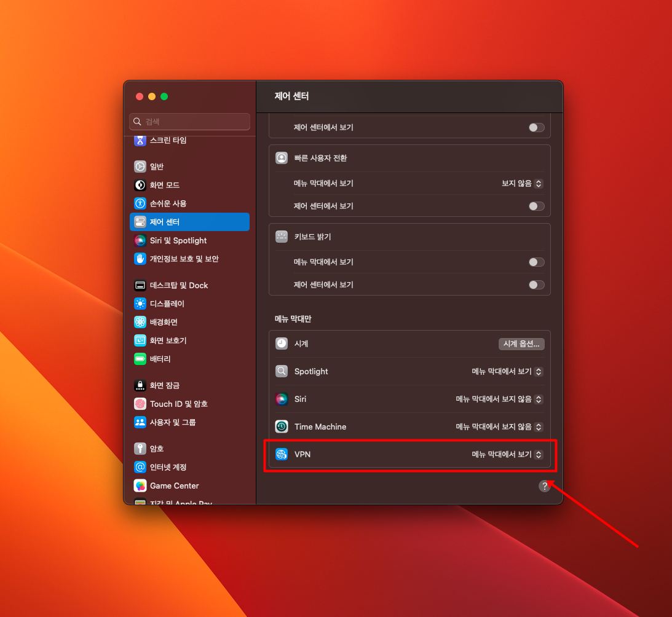The height and width of the screenshot is (617, 672).
Task: Open the Appearance (화면 모드) icon
Action: [x=140, y=185]
